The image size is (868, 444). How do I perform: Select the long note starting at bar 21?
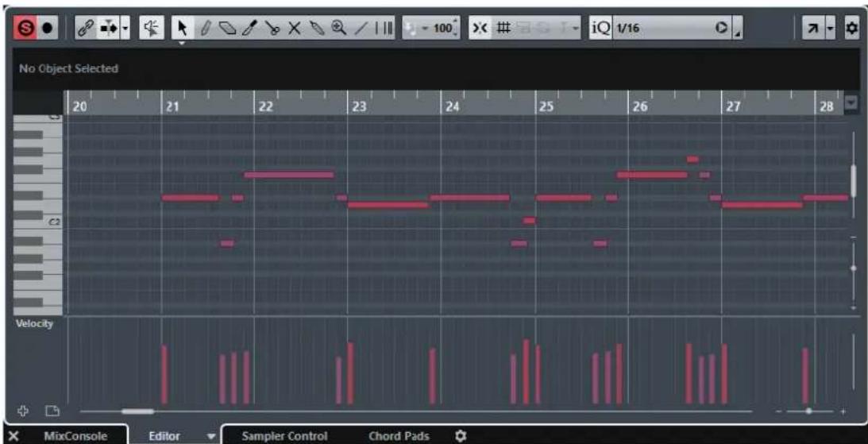[191, 198]
